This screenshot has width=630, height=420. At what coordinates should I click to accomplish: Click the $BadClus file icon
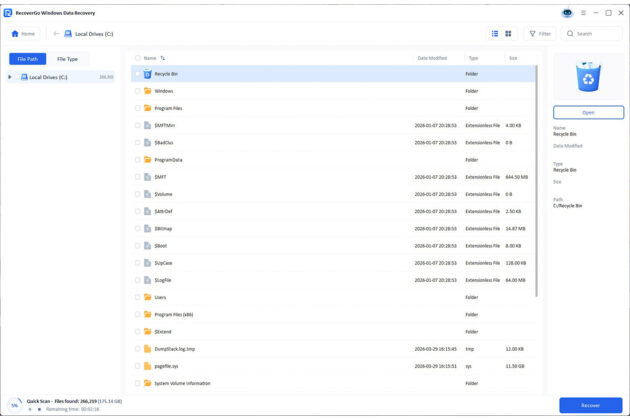click(x=147, y=143)
